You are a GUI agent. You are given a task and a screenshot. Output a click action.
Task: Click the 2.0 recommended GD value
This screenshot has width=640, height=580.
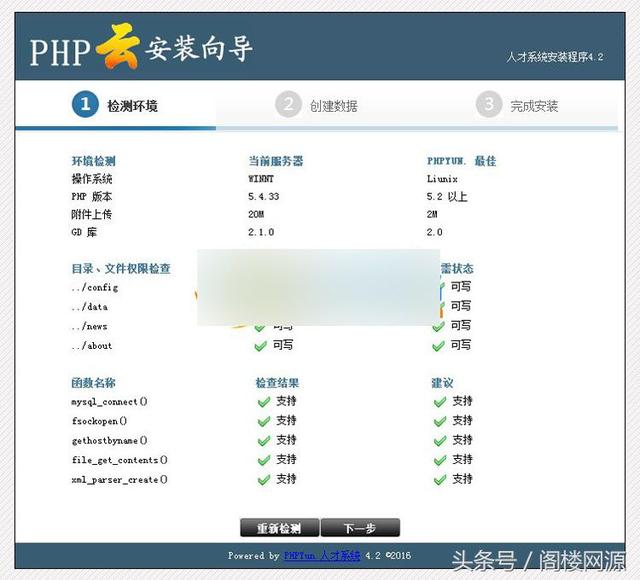tap(435, 232)
